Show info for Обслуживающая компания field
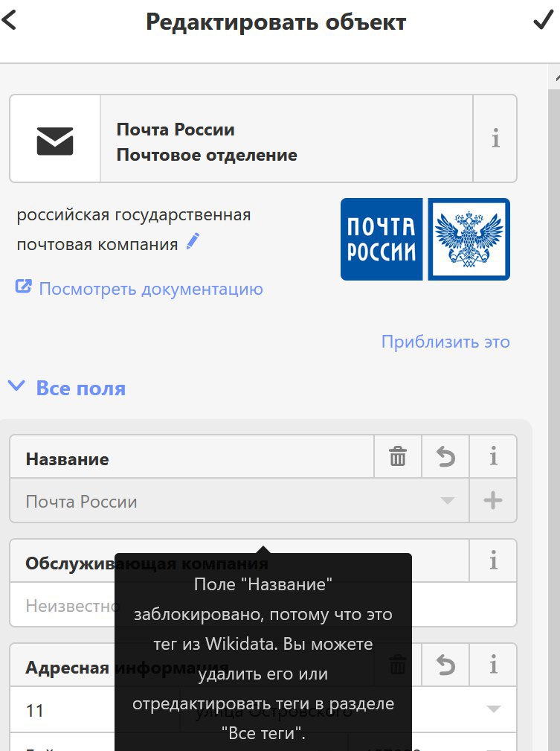 click(494, 560)
